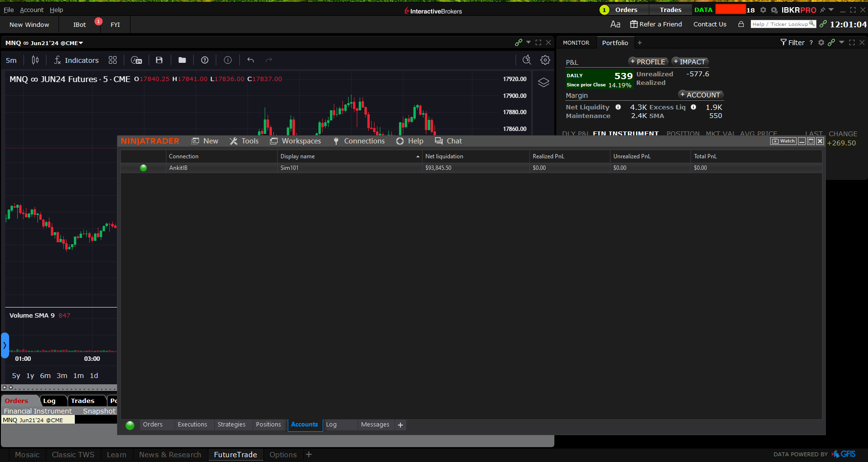Redo the last chart action
Screen dimensions: 868x462
[269, 60]
